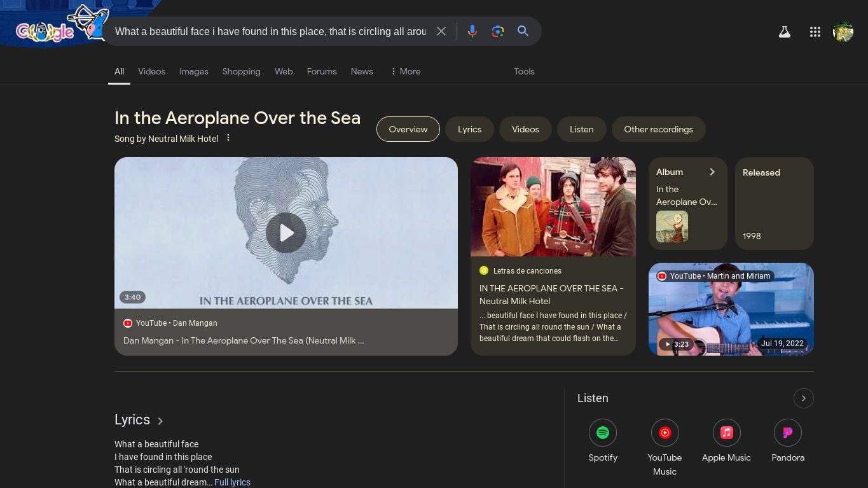Open YouTube Music listening option
Viewport: 868px width, 488px height.
pyautogui.click(x=665, y=433)
